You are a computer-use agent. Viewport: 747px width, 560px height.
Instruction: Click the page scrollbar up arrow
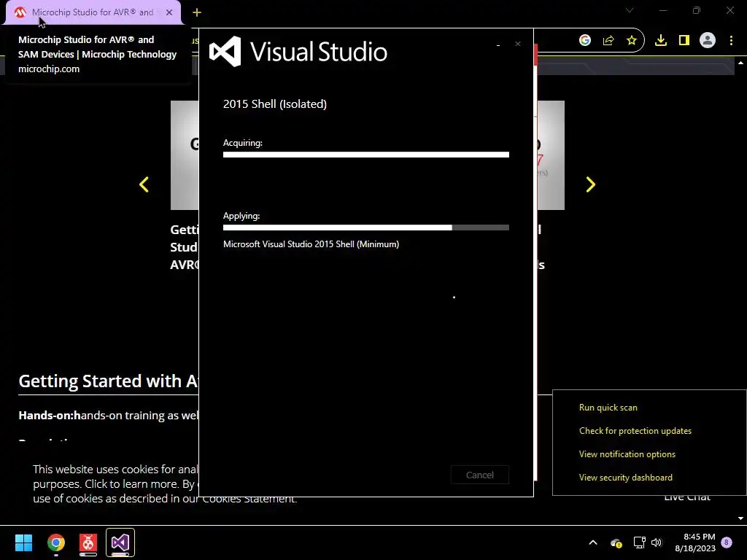click(x=741, y=63)
